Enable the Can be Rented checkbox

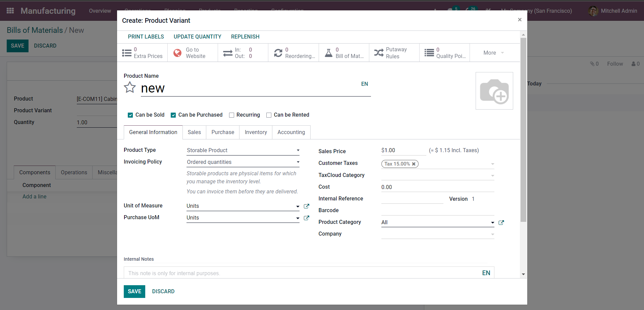point(269,115)
